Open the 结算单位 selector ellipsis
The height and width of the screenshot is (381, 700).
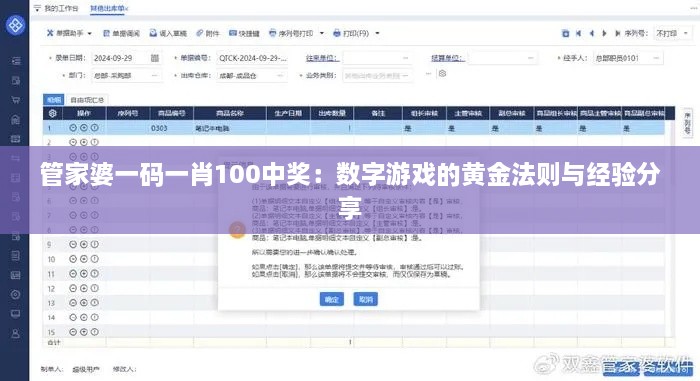530,58
